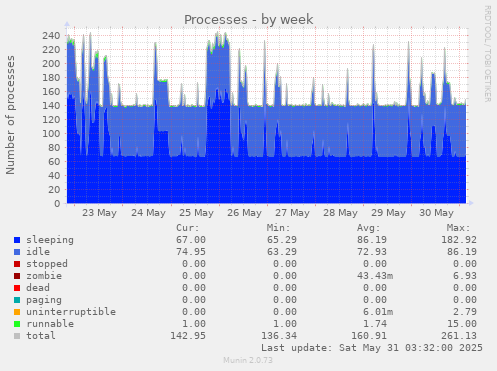Click the sleeping legend color swatch
The height and width of the screenshot is (371, 497).
17,240
